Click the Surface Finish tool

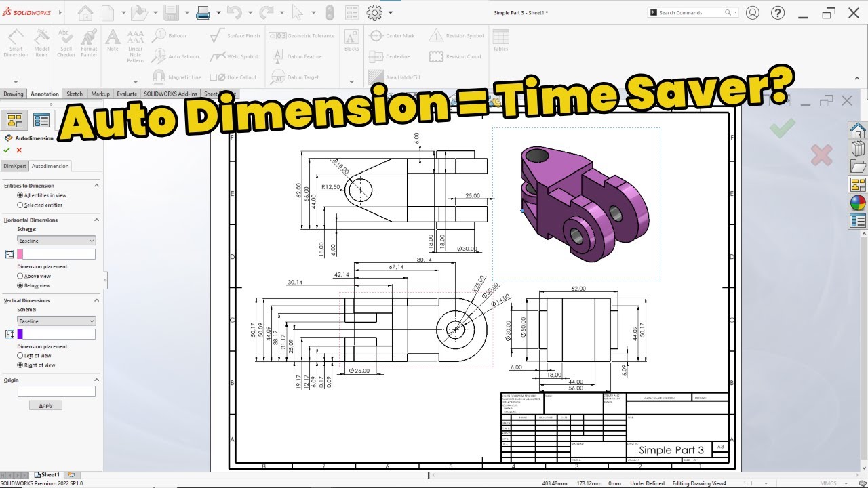coord(235,36)
